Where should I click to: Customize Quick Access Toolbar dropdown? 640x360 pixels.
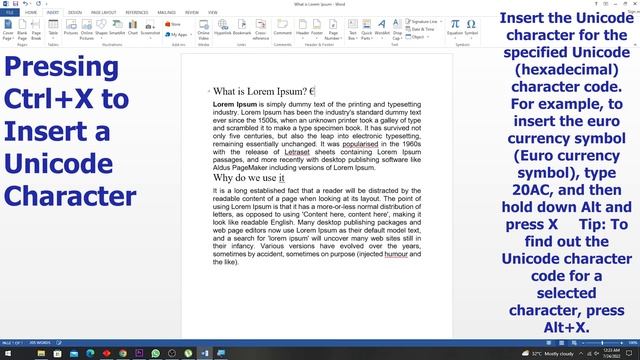tap(46, 4)
